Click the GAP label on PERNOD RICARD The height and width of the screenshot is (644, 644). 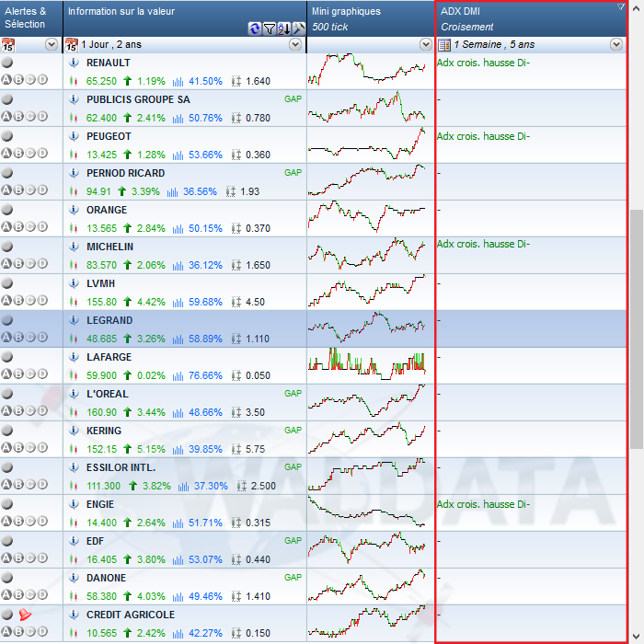point(293,173)
